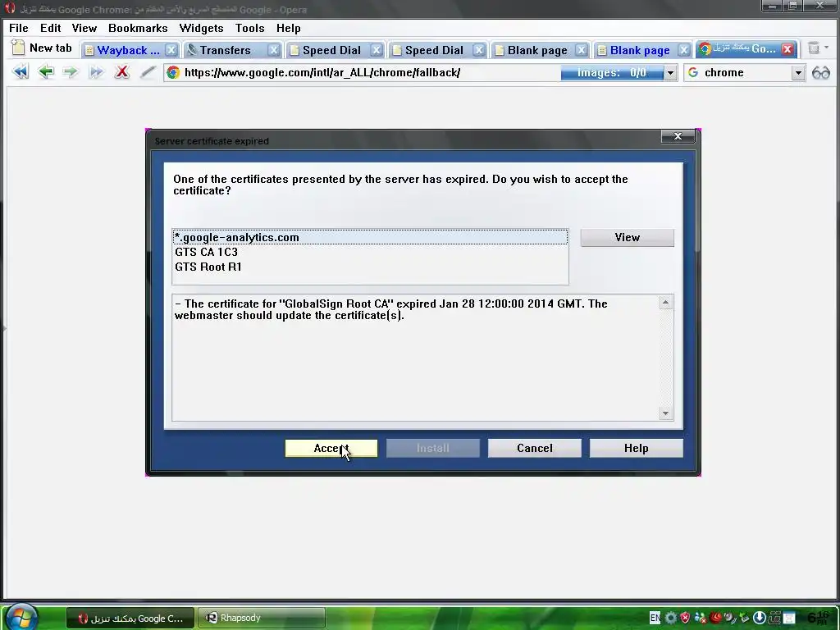Open the Rhapsody taskbar button
Viewport: 840px width, 630px height.
262,618
